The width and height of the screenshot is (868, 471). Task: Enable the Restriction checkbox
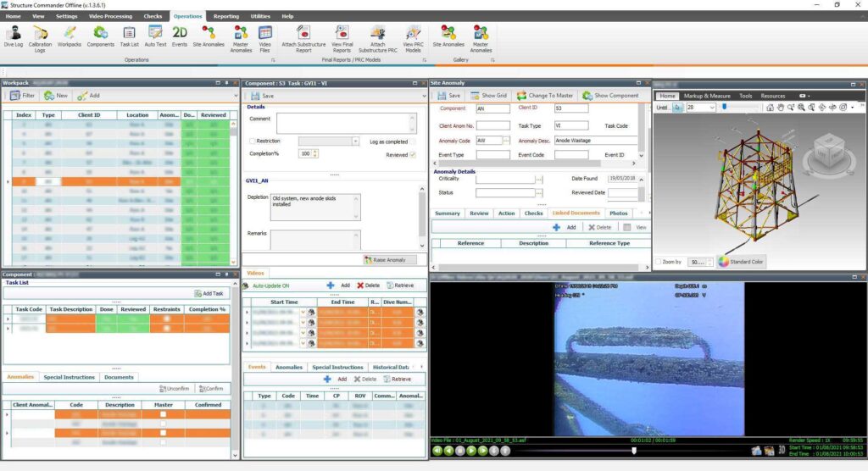coord(253,141)
